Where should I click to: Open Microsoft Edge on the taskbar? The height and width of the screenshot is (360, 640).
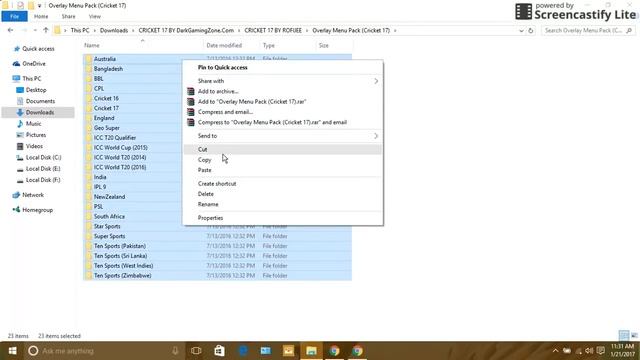[242, 351]
